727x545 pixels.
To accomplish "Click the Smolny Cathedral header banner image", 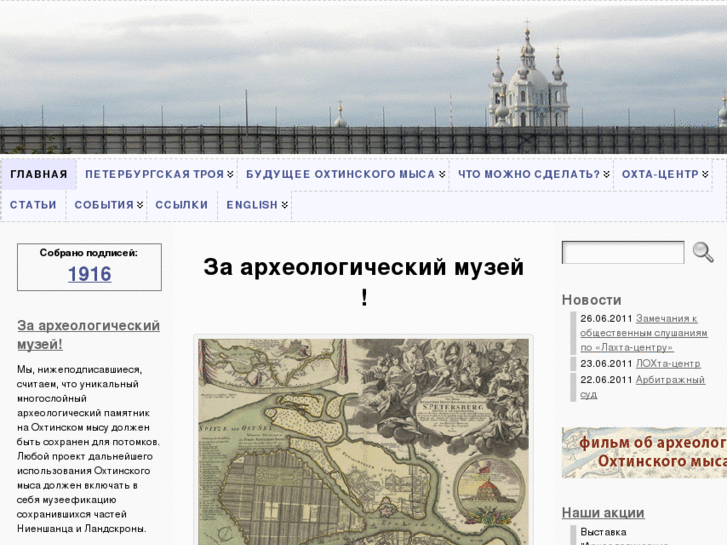I will click(363, 77).
